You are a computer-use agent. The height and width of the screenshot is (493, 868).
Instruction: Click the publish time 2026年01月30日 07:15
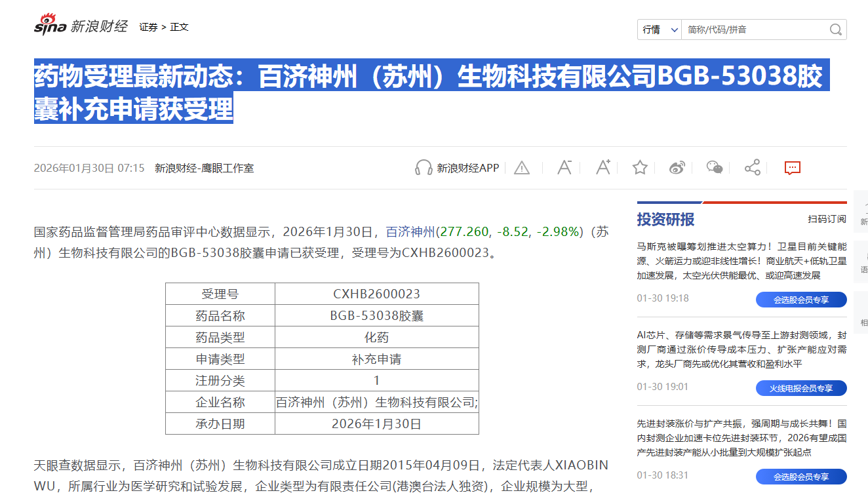[89, 168]
